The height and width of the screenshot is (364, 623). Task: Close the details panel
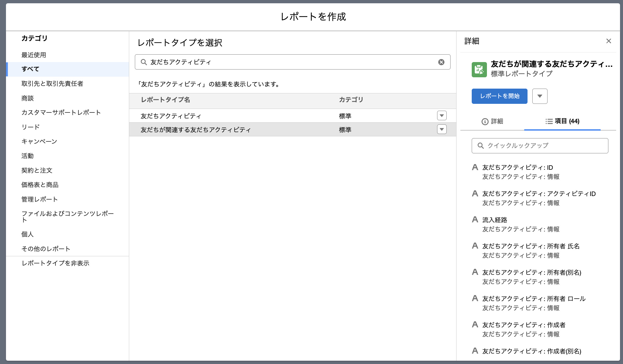[609, 41]
